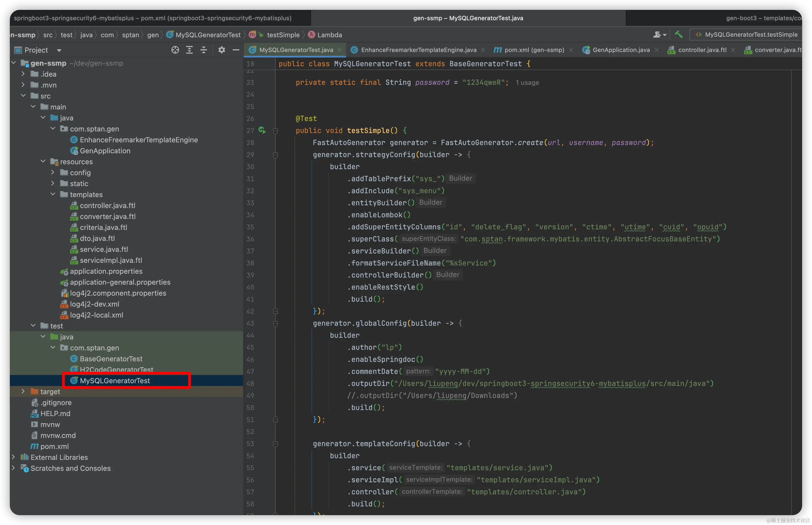Click the Expand All icon in Project panel
The image size is (812, 525).
189,50
